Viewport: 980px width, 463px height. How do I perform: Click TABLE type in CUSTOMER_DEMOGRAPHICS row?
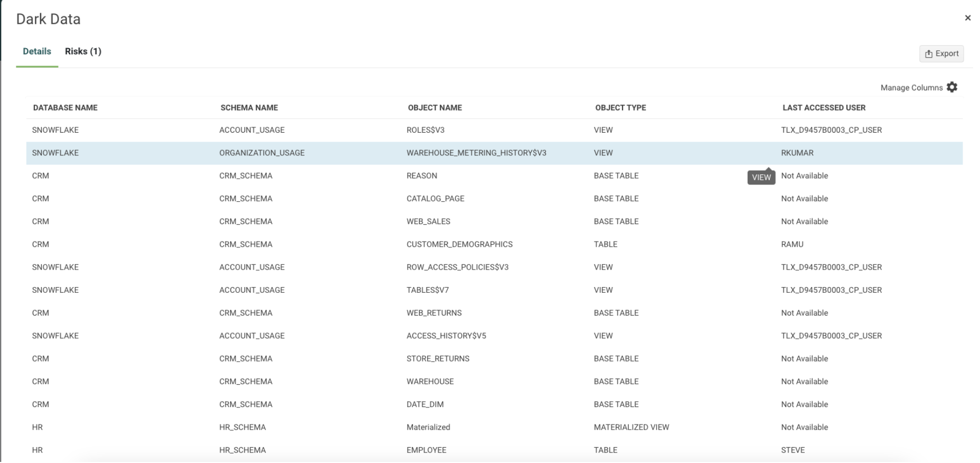[606, 244]
